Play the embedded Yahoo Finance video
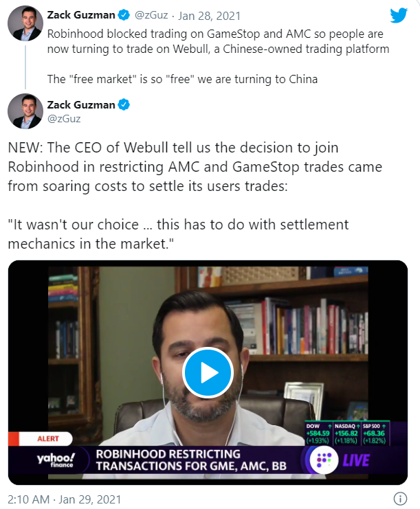The image size is (420, 509). tap(208, 372)
